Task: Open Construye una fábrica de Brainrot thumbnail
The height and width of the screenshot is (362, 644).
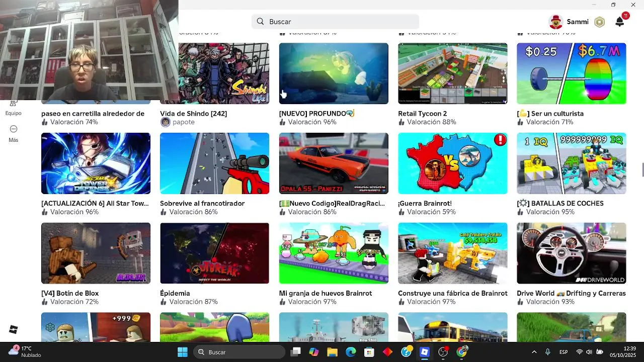Action: tap(453, 253)
